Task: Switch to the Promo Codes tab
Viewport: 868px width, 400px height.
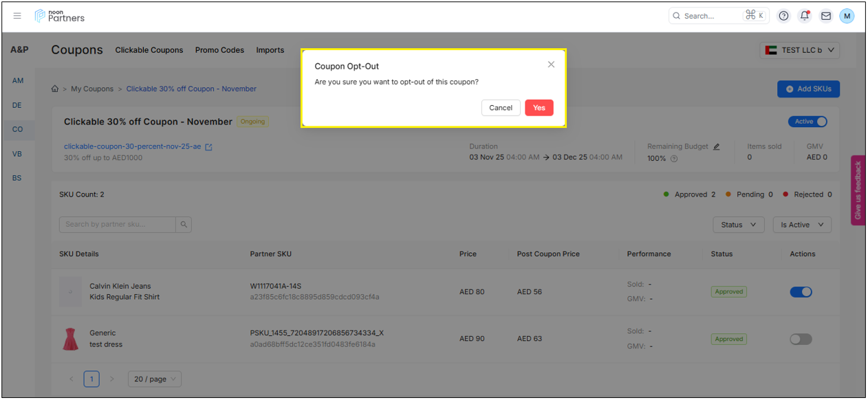Action: click(219, 50)
